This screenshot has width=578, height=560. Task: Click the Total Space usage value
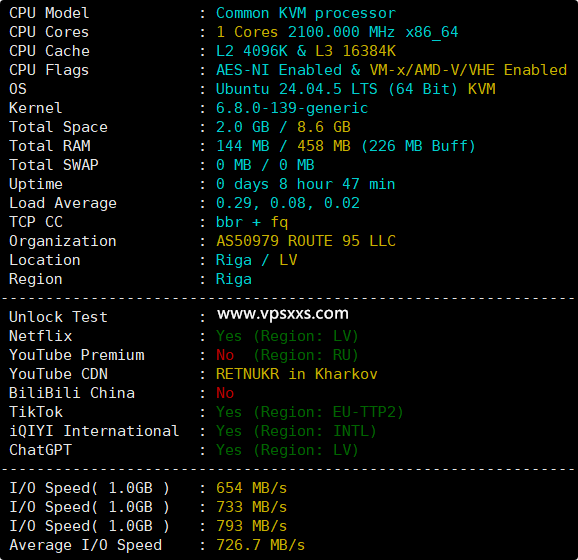point(283,127)
